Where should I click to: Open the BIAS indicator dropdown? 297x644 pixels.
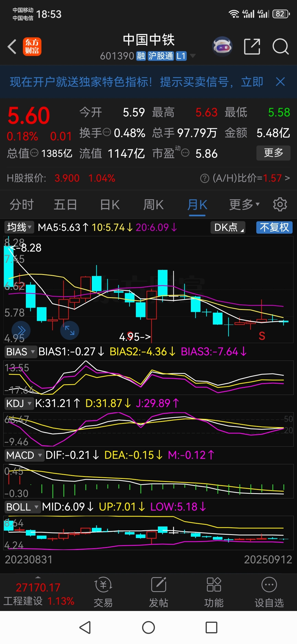tap(21, 352)
